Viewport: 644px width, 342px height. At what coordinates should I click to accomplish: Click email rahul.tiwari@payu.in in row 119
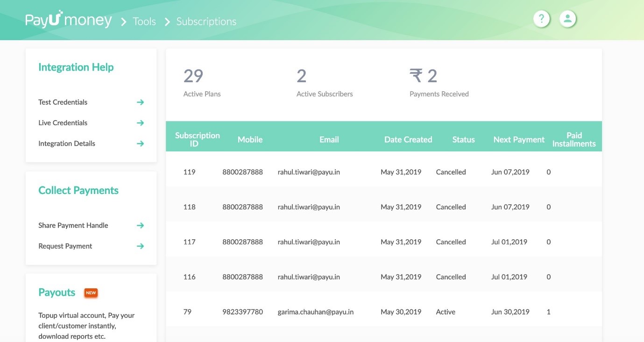click(x=307, y=172)
